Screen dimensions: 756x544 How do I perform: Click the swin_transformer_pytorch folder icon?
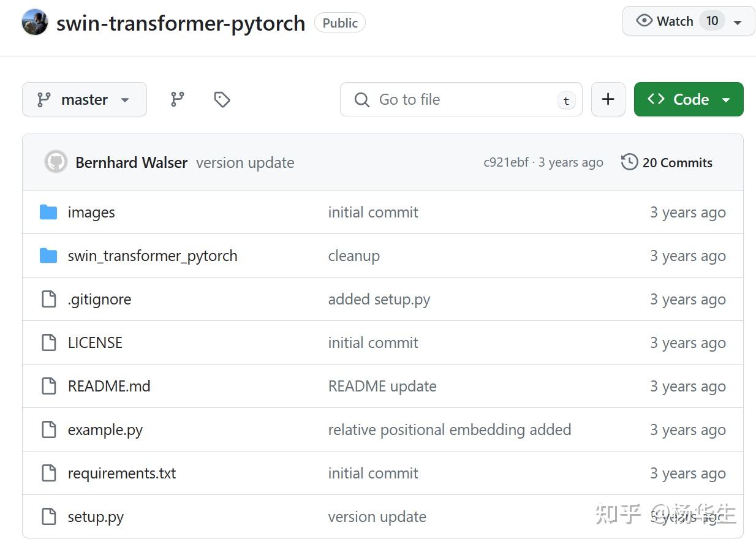[x=48, y=255]
